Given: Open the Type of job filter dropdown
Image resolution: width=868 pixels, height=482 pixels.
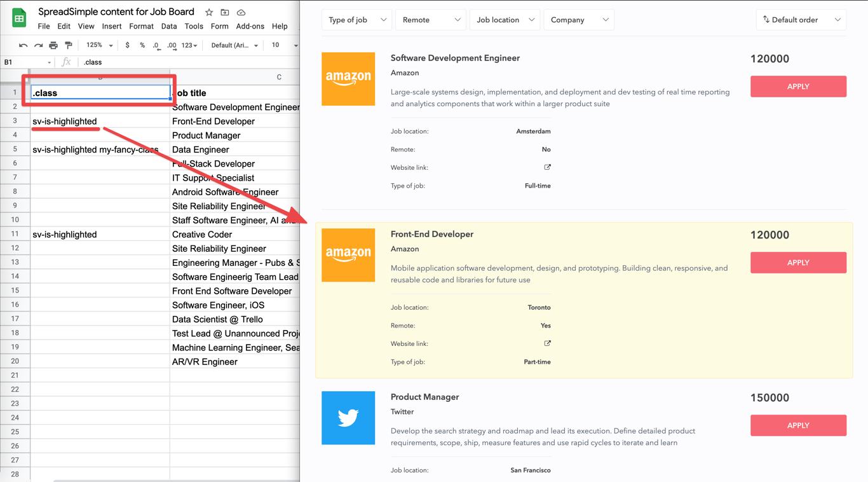Looking at the screenshot, I should point(357,20).
